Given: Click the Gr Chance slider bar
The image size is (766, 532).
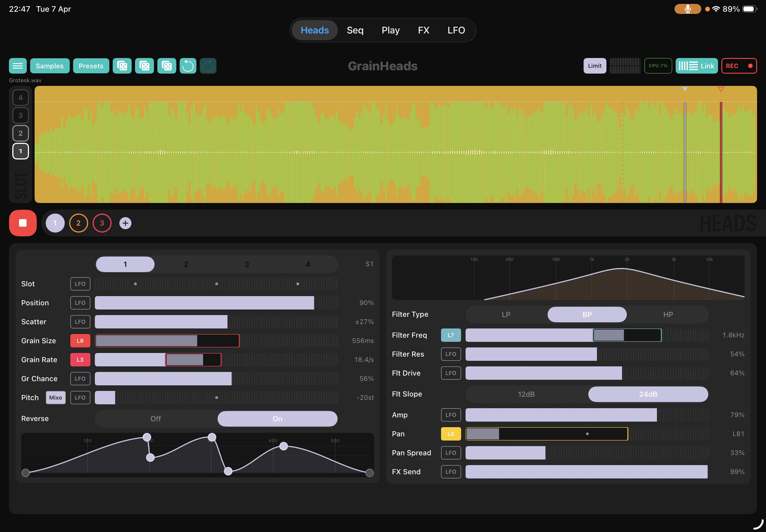Looking at the screenshot, I should pyautogui.click(x=216, y=379).
